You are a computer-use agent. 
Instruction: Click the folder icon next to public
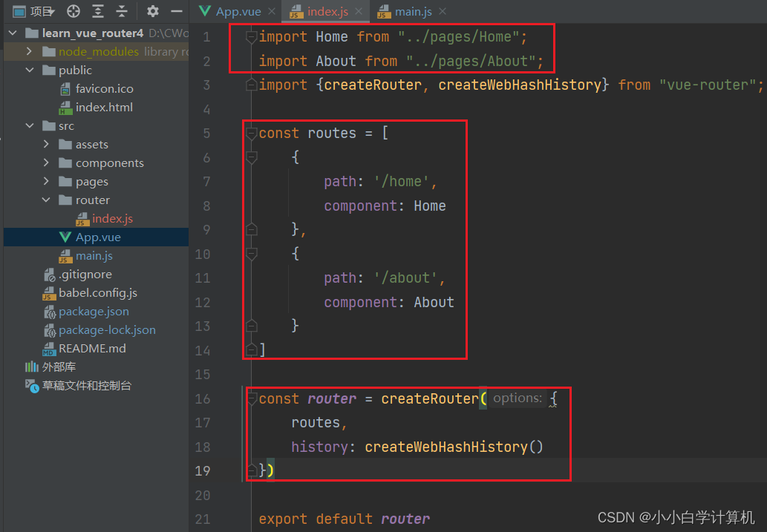pos(49,70)
